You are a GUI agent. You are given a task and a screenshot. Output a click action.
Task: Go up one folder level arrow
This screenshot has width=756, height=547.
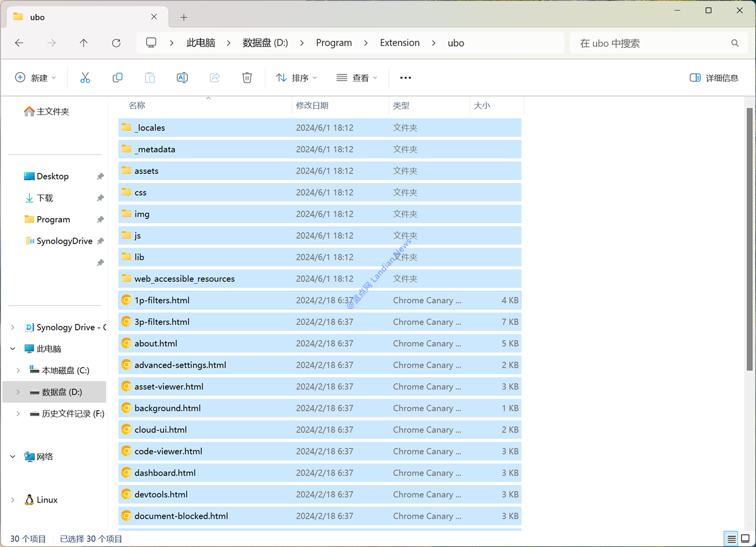click(84, 43)
